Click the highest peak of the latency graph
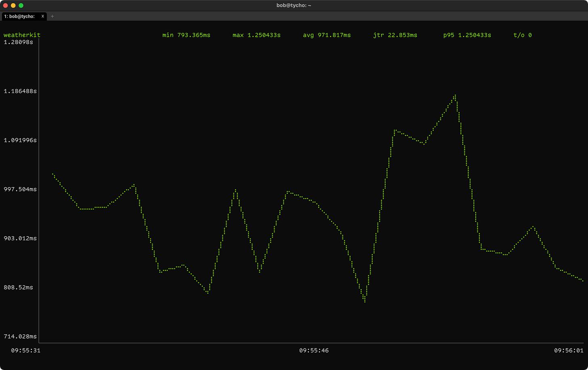 coord(455,96)
